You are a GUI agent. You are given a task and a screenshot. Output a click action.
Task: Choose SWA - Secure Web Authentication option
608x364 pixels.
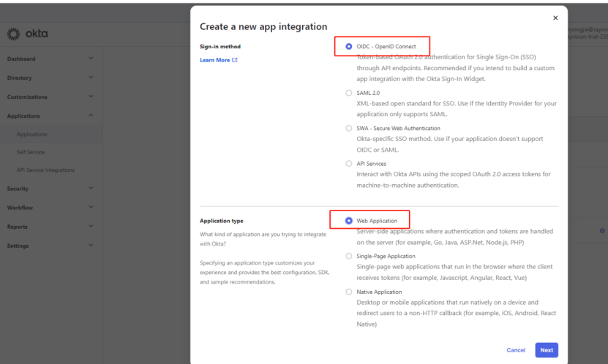pyautogui.click(x=349, y=128)
